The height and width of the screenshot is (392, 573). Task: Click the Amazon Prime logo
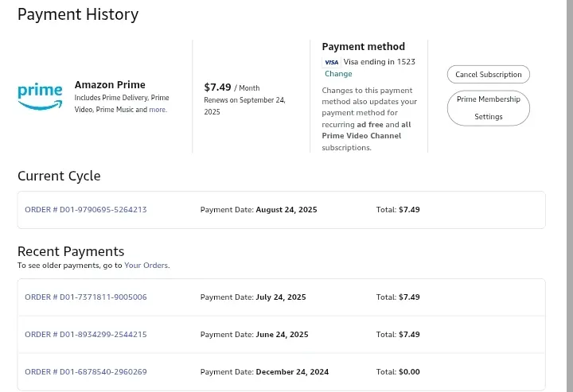pyautogui.click(x=41, y=97)
